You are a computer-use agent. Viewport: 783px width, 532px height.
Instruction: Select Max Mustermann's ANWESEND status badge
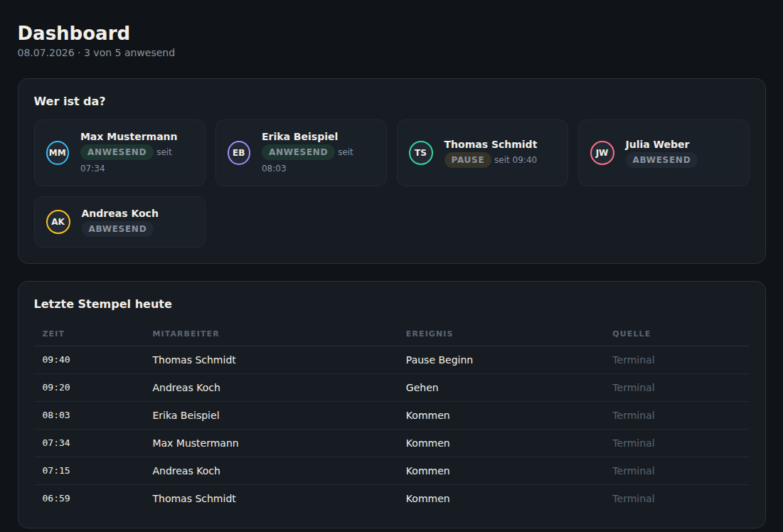click(x=117, y=152)
